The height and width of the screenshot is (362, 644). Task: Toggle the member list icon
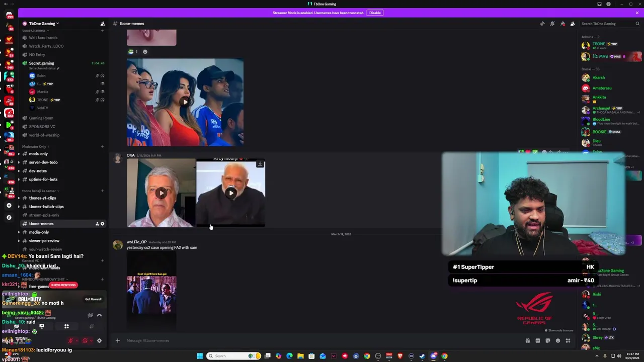point(573,24)
